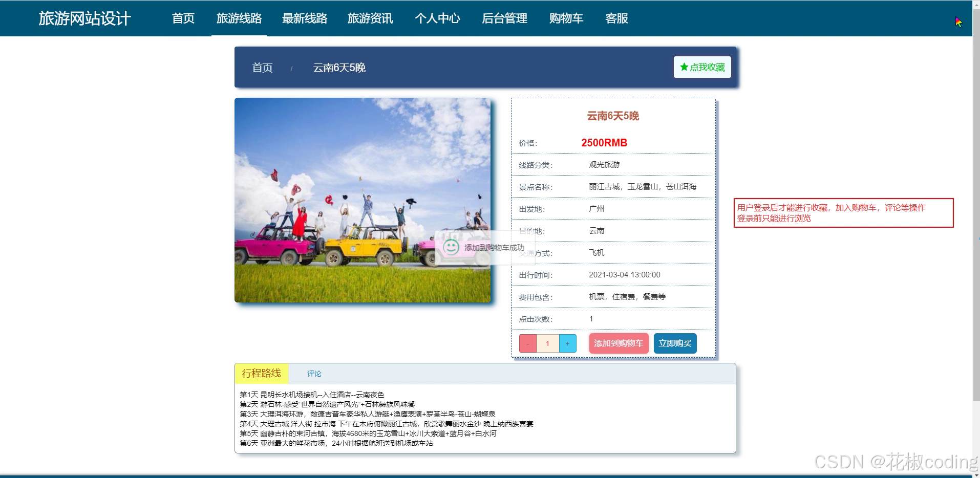Click the 点我收藏 favorite button
980x478 pixels.
pos(702,67)
